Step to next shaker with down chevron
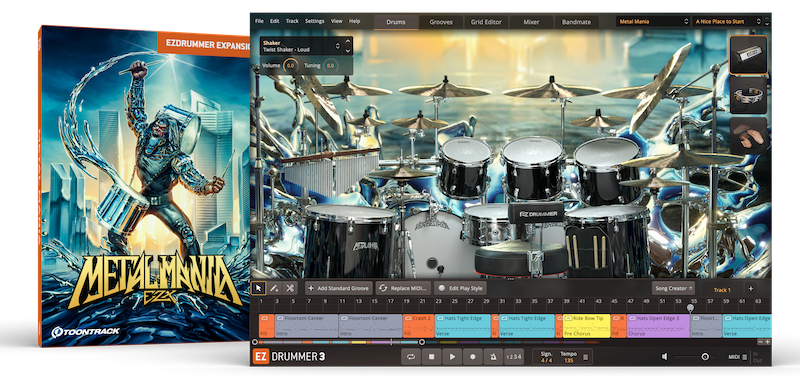 pos(348,50)
